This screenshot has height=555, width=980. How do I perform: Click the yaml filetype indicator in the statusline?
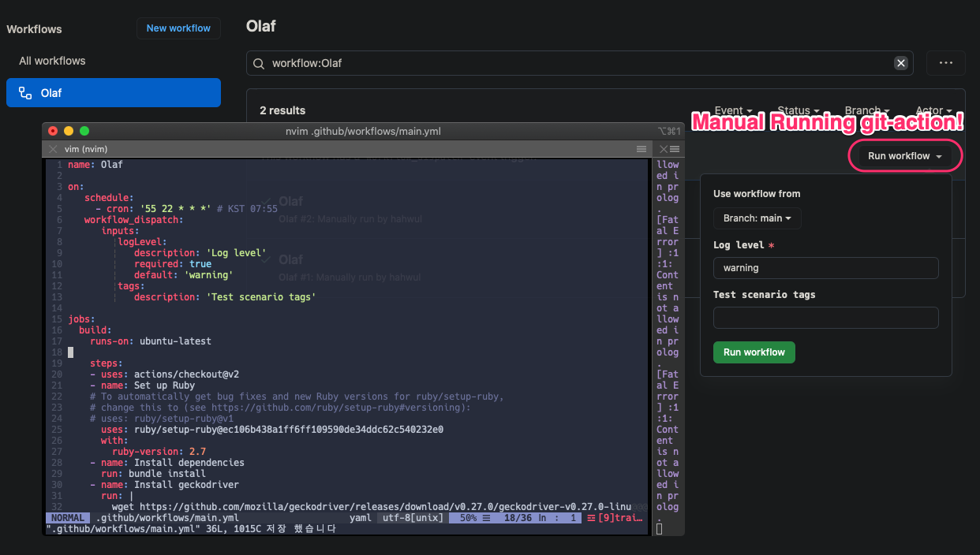[x=360, y=517]
